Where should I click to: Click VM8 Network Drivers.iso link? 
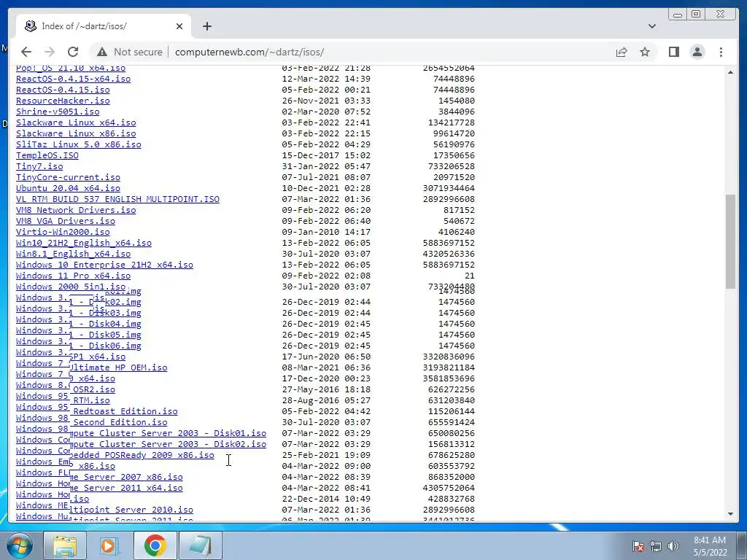pyautogui.click(x=76, y=211)
